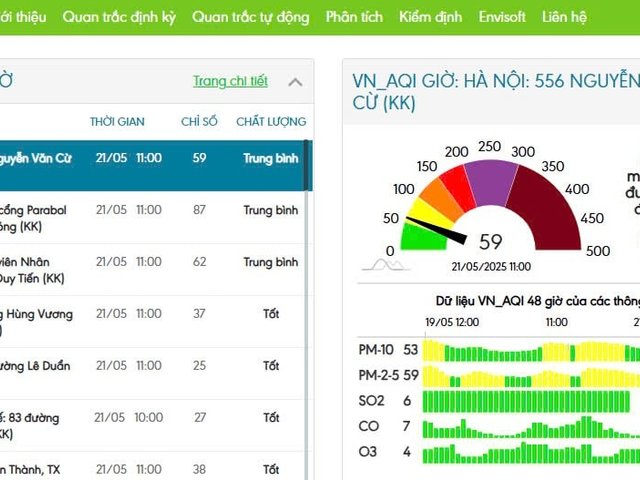Open the Trang chi tiết link
640x480 pixels.
230,81
